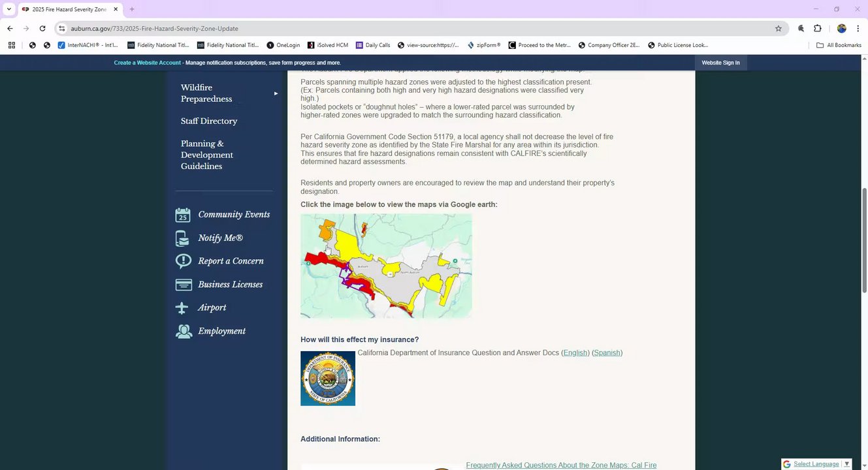Image resolution: width=868 pixels, height=470 pixels.
Task: Open Community Events calendar icon
Action: [183, 215]
